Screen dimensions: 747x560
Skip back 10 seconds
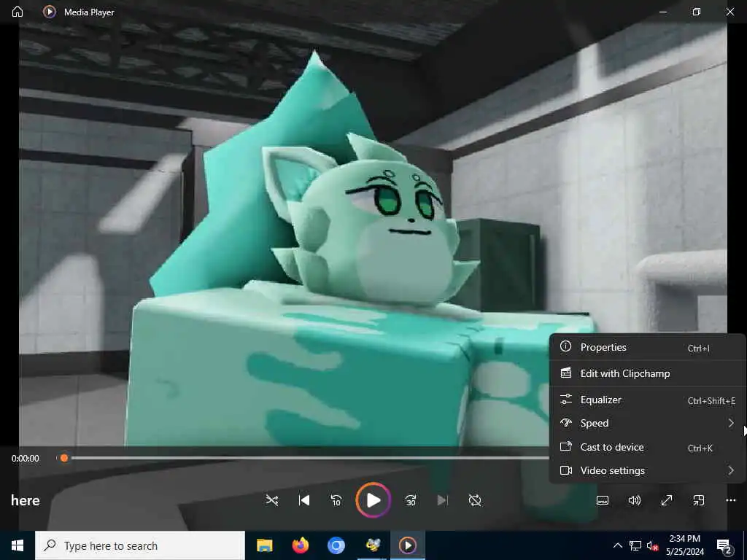336,500
